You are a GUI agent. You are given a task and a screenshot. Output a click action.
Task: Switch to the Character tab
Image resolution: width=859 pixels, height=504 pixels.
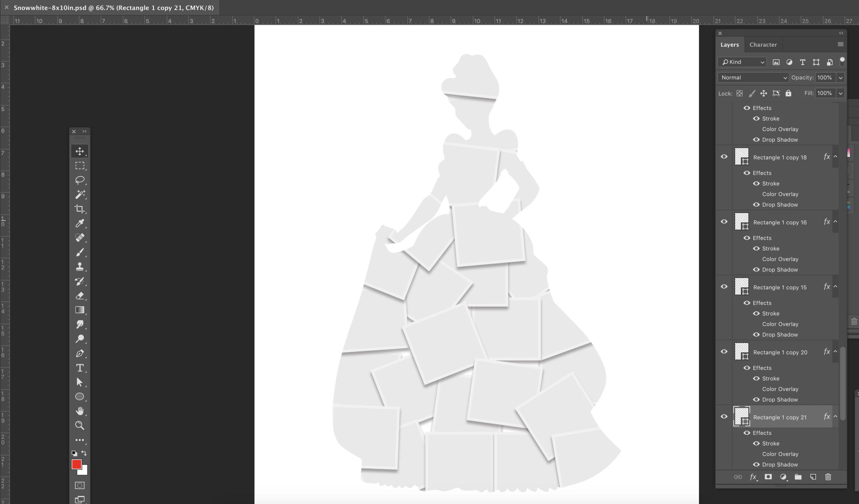[x=763, y=45]
